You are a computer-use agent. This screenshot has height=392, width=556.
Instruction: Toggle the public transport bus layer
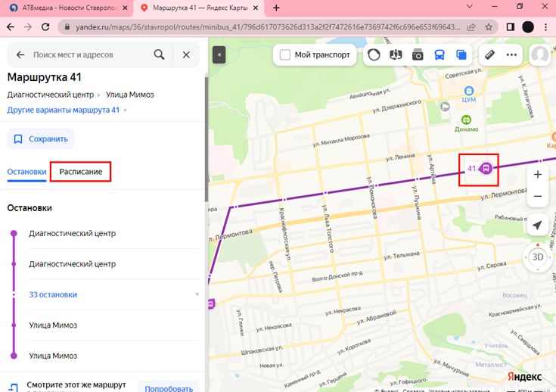click(x=440, y=55)
